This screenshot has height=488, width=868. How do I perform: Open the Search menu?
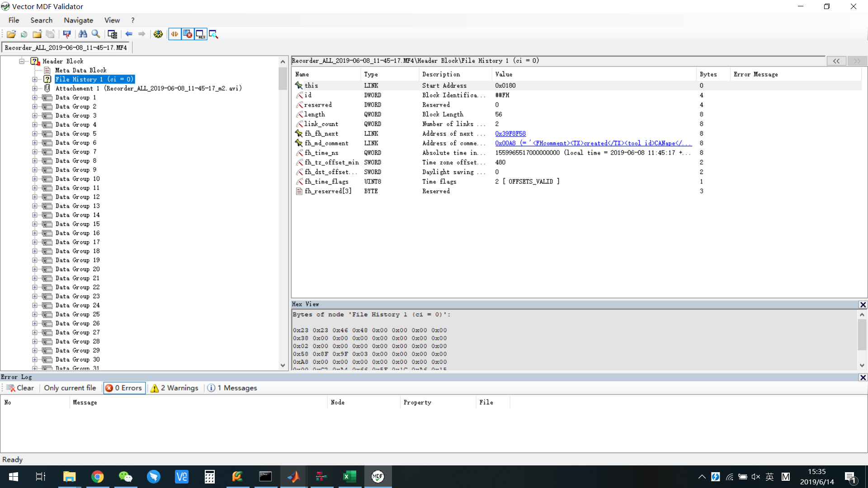[41, 20]
